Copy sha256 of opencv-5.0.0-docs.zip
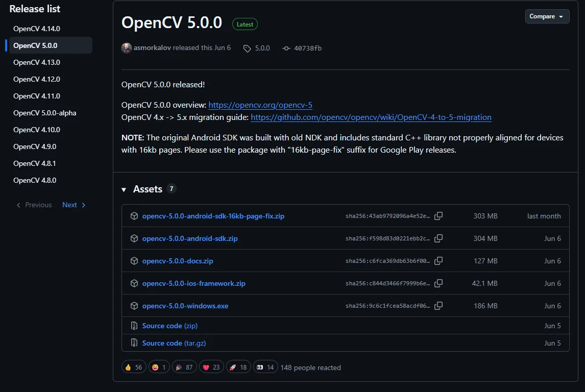The width and height of the screenshot is (585, 392). coord(438,261)
